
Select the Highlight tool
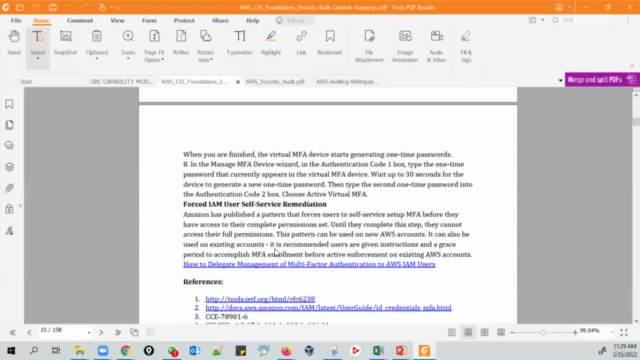click(x=271, y=42)
